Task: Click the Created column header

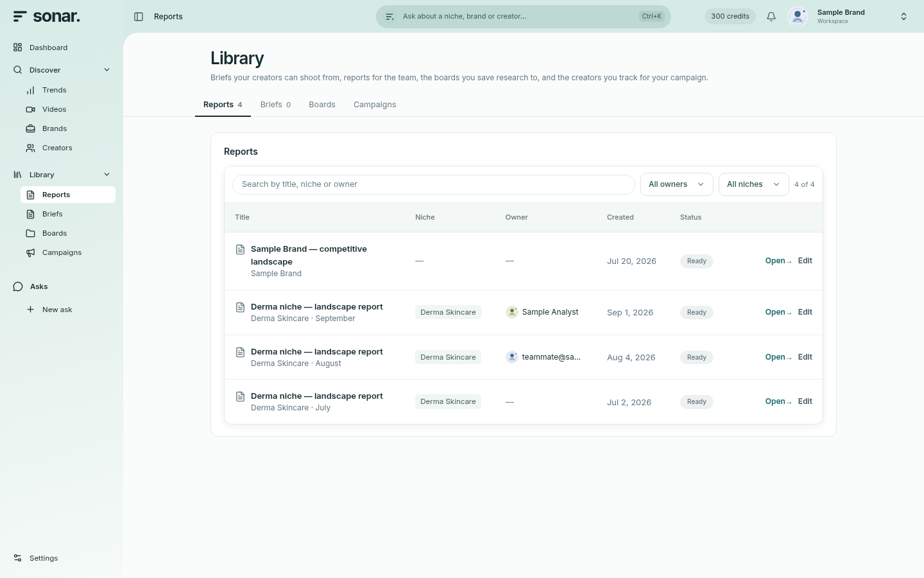Action: [x=620, y=217]
